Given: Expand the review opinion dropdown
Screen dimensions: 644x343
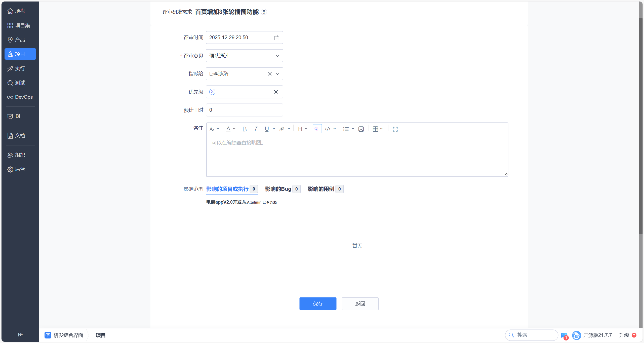Looking at the screenshot, I should (x=277, y=56).
